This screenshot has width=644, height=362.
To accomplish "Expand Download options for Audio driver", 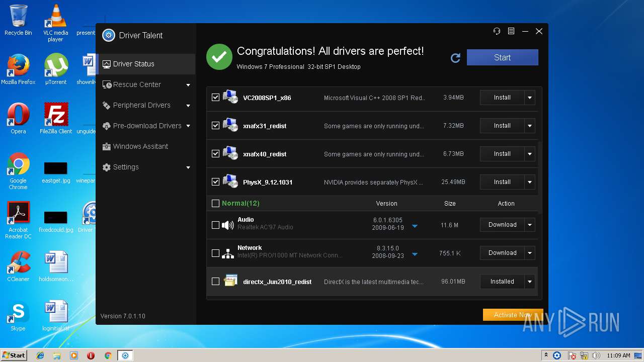I will (x=530, y=225).
